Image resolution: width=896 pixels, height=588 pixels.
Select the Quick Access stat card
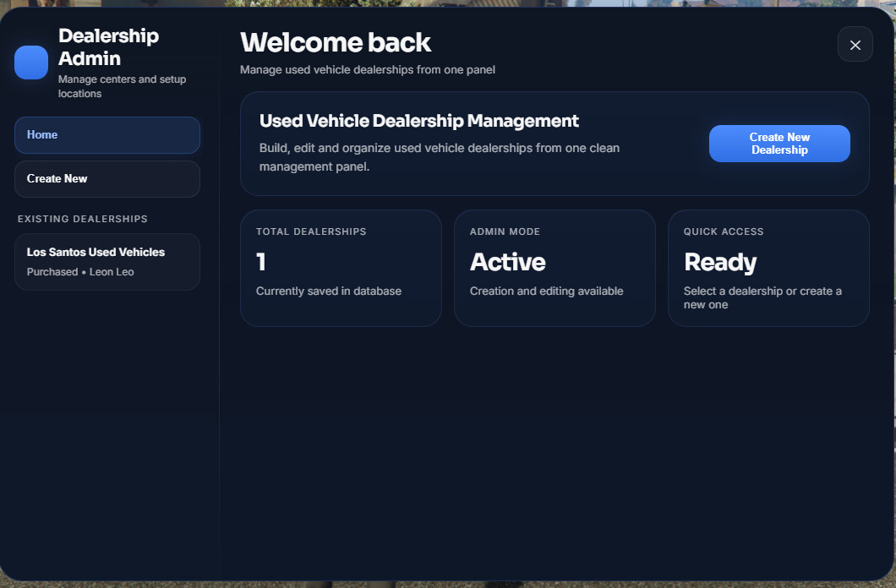click(768, 269)
